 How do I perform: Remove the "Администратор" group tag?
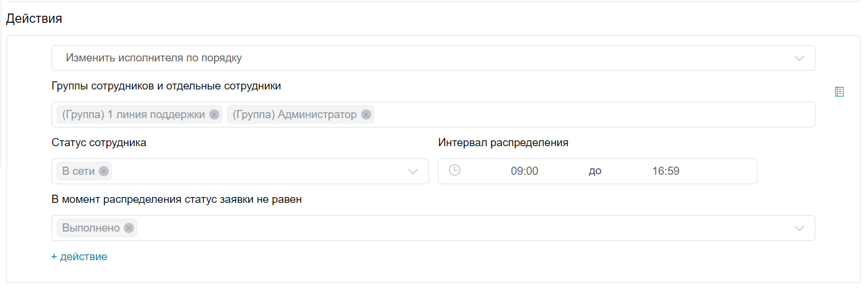click(366, 115)
